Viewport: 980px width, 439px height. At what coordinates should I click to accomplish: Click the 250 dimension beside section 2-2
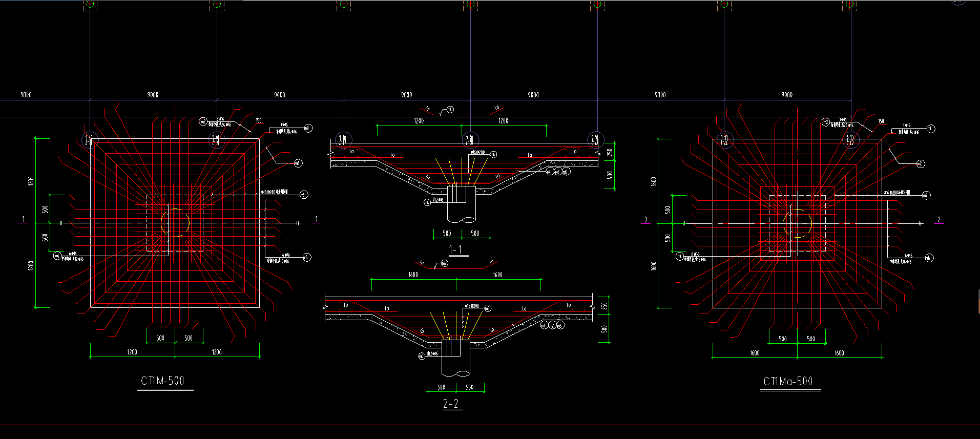(604, 306)
